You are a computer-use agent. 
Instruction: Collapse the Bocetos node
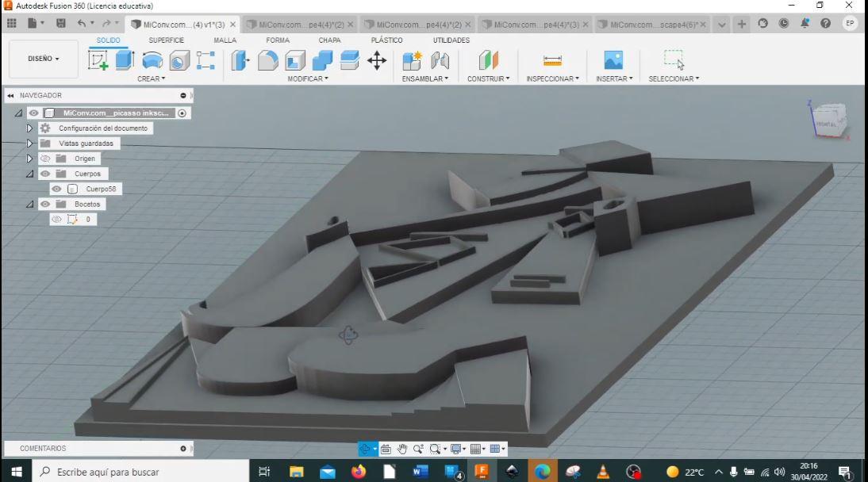coord(30,205)
